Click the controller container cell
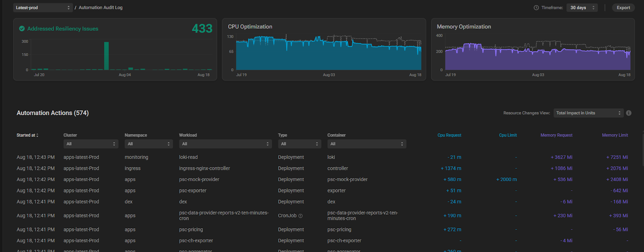The image size is (644, 252). tap(338, 169)
